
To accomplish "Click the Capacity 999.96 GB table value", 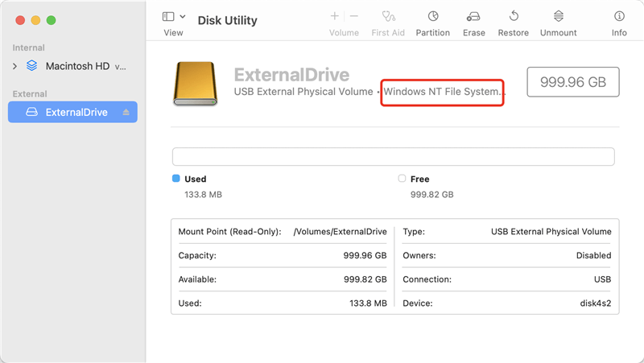I will (x=365, y=255).
